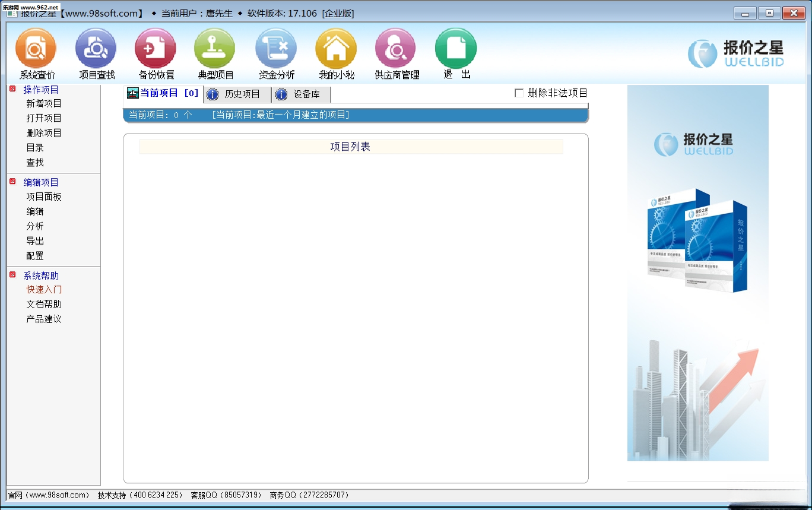The width and height of the screenshot is (812, 510).
Task: Open 文档帮助 documentation help
Action: tap(44, 304)
